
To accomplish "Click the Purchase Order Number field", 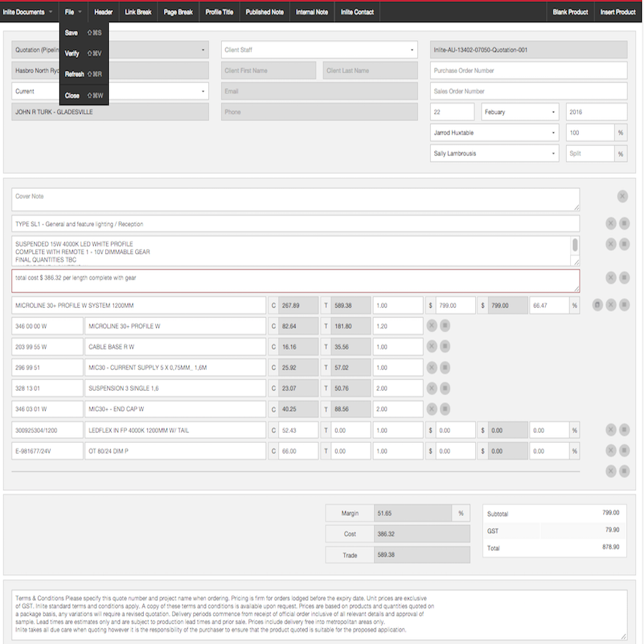I will coord(529,70).
